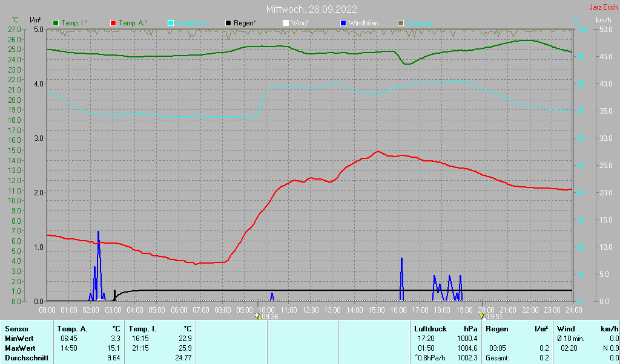This screenshot has height=364, width=620.
Task: Click the '°C' axis unit label at top left
Action: 15,20
